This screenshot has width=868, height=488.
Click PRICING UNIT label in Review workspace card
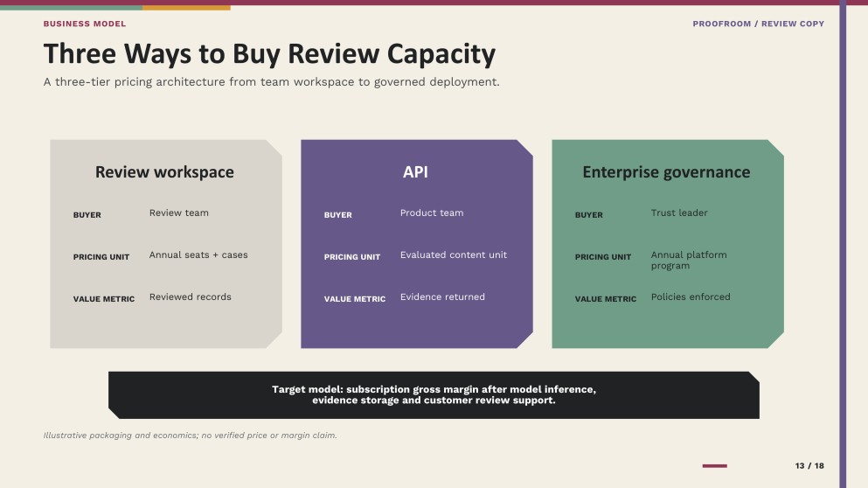pyautogui.click(x=101, y=257)
